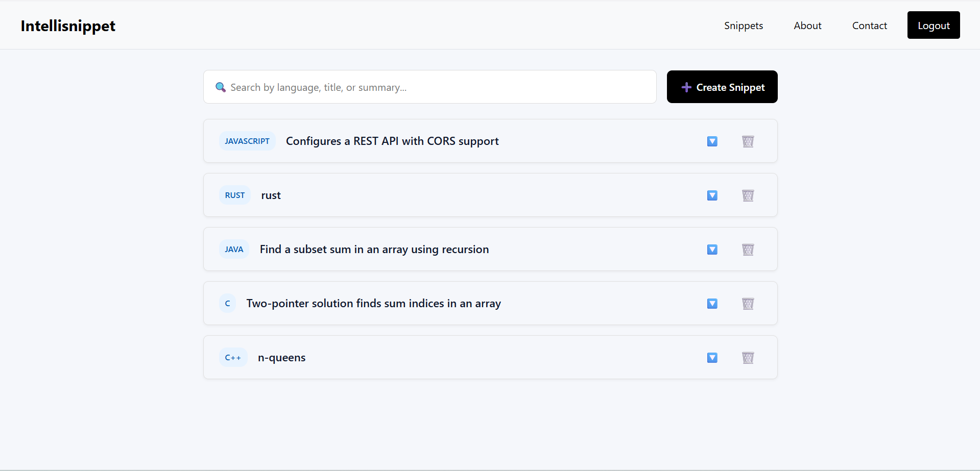The image size is (980, 471).
Task: Expand the Java recursion snippet
Action: 712,250
